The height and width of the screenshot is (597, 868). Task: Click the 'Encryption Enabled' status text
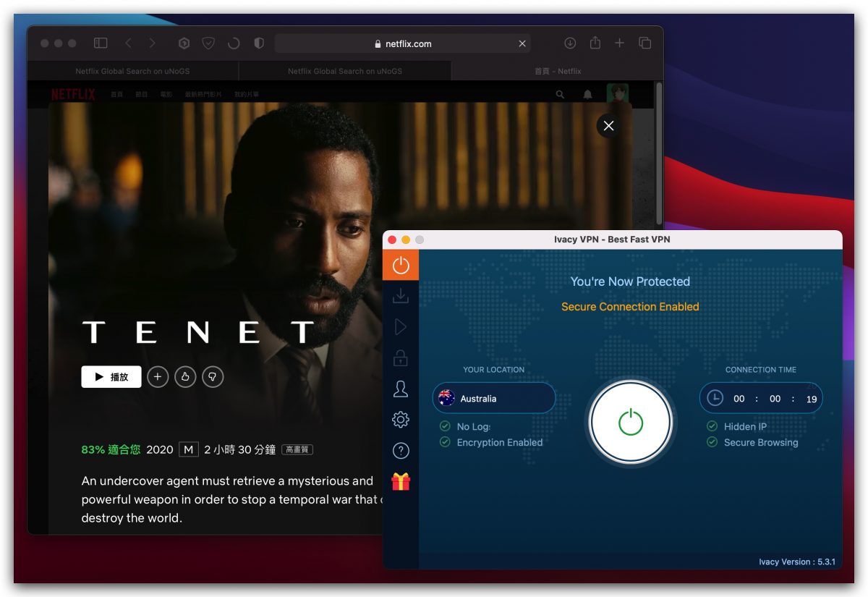(x=500, y=443)
